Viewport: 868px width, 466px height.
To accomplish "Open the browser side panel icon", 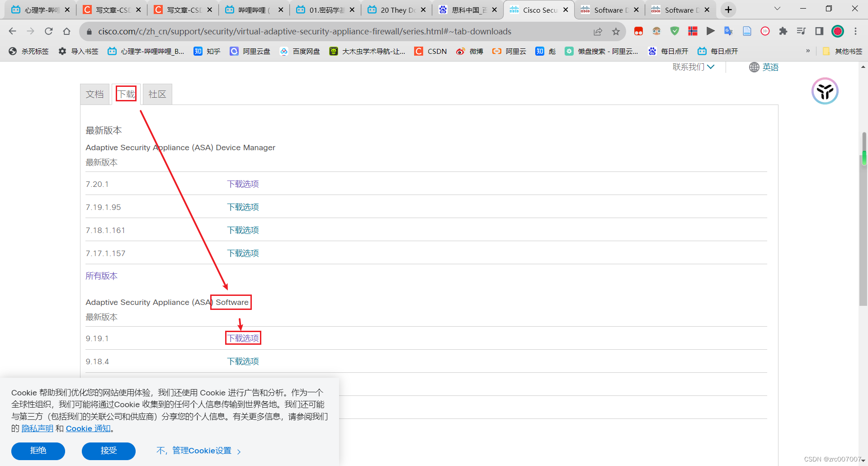I will click(819, 31).
